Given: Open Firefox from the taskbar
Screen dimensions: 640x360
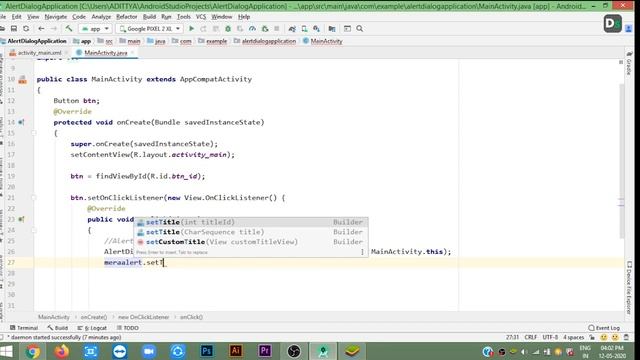Looking at the screenshot, I should (x=62, y=351).
